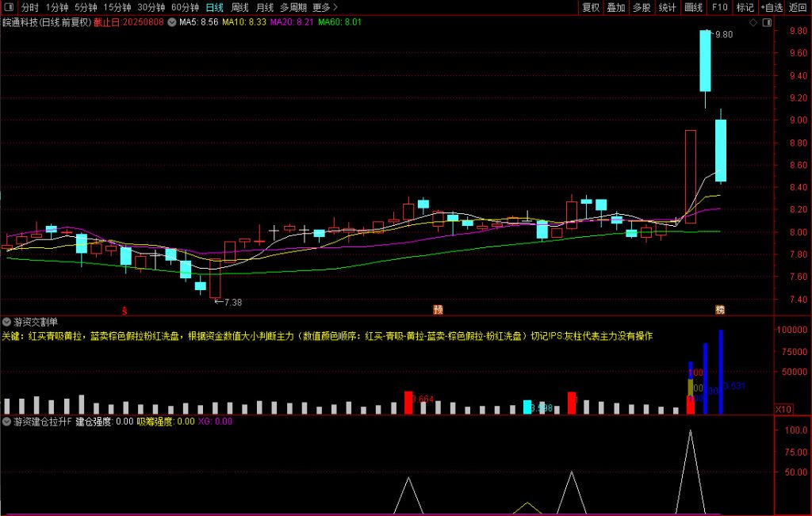Toggle the right side panel icon

(765, 22)
